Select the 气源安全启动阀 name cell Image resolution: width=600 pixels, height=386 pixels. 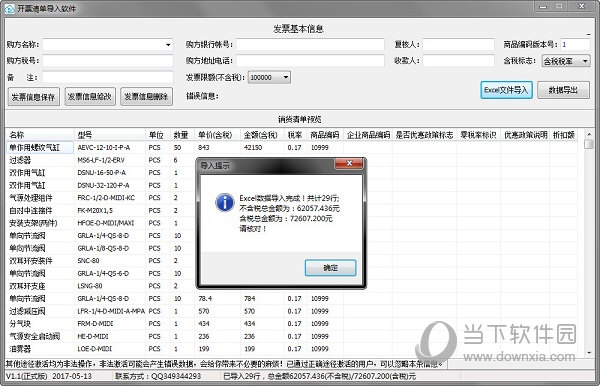(40, 337)
